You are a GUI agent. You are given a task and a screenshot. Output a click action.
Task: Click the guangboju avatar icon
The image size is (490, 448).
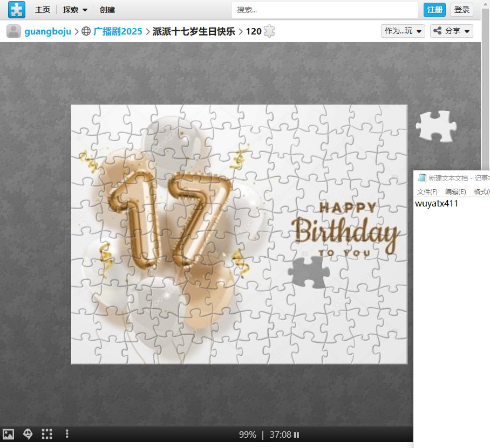pyautogui.click(x=13, y=31)
